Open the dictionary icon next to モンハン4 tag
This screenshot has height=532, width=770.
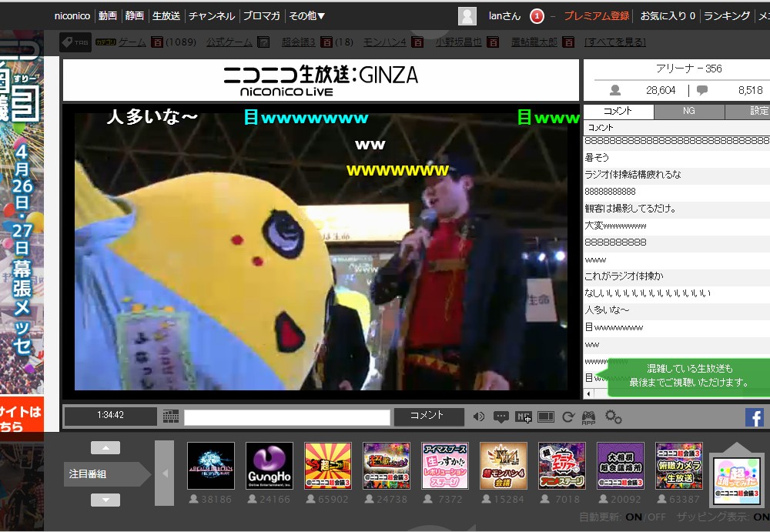[x=417, y=42]
